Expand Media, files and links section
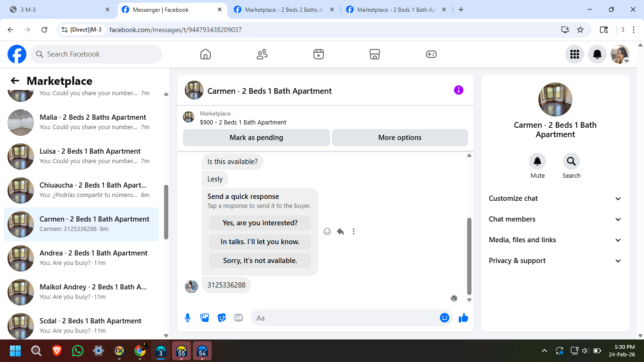The image size is (644, 362). click(555, 240)
